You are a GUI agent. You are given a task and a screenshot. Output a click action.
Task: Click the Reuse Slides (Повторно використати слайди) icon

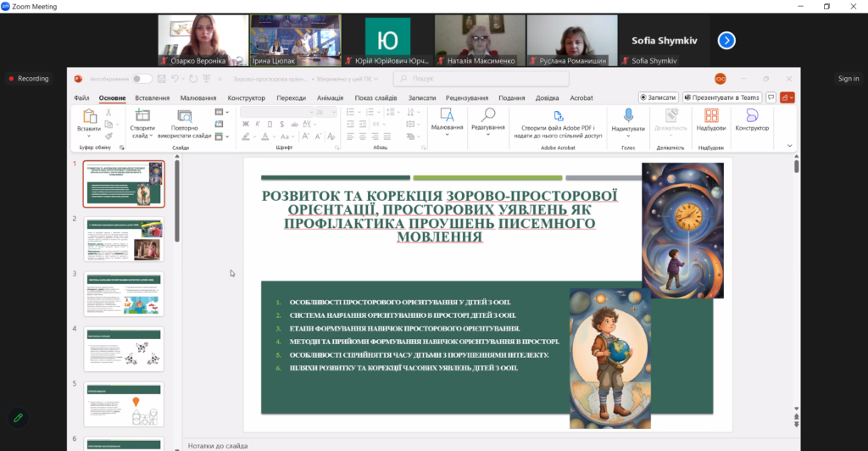(185, 116)
